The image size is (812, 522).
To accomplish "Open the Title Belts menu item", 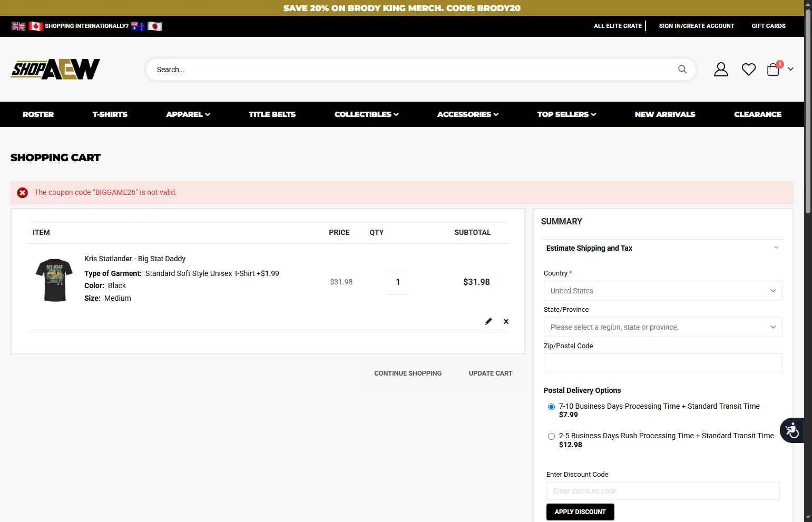I will point(272,114).
